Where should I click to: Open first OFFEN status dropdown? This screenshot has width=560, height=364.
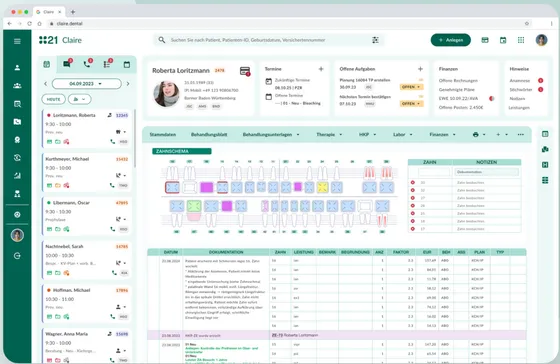coord(411,87)
